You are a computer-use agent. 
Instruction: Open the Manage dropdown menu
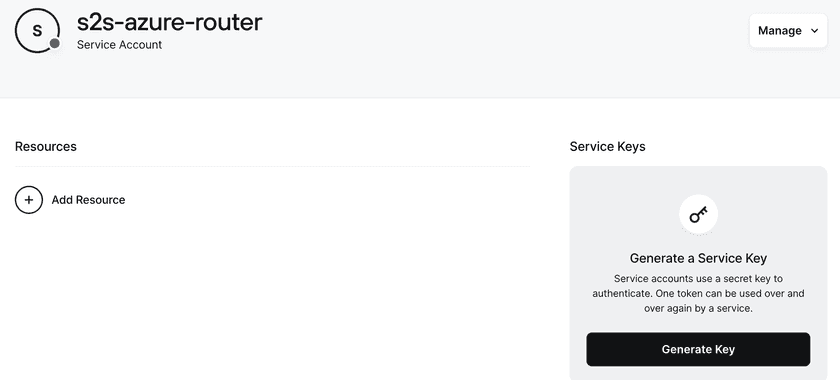[x=788, y=31]
